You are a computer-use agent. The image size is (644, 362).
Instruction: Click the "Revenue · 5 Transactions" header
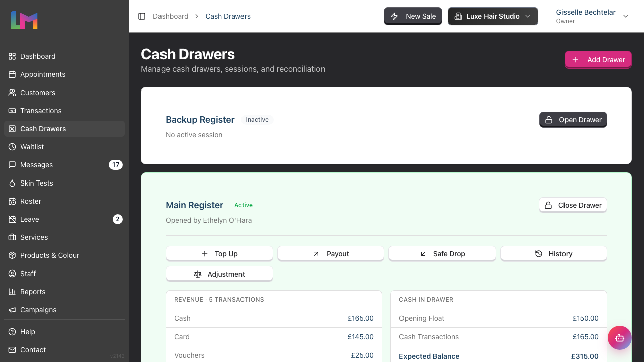[219, 300]
